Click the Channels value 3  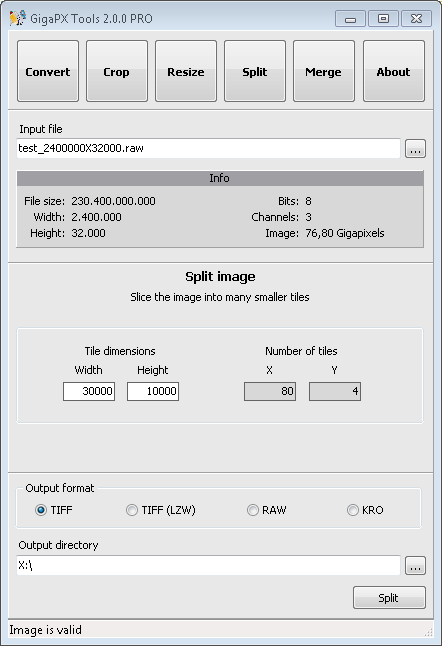(308, 217)
